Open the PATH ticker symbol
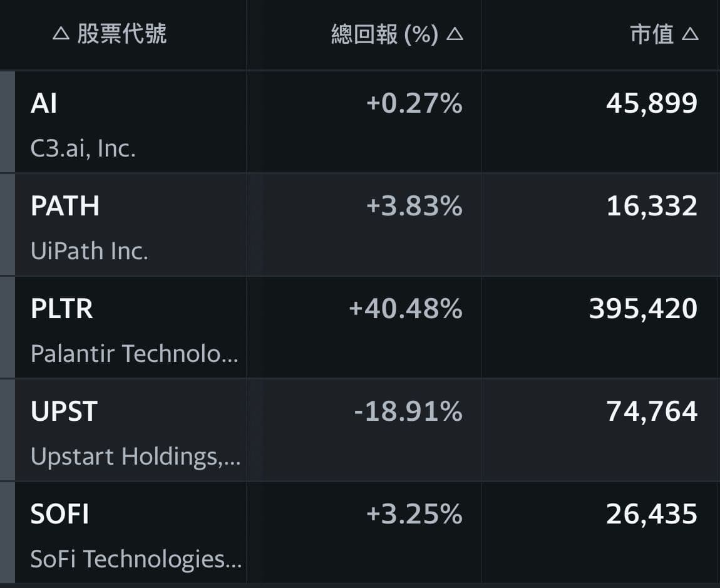The width and height of the screenshot is (720, 588). coord(64,206)
